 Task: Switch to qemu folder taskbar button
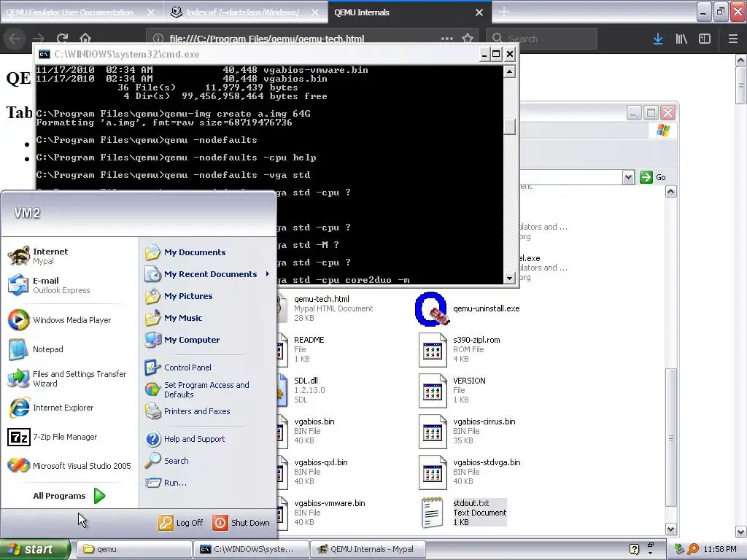click(134, 549)
